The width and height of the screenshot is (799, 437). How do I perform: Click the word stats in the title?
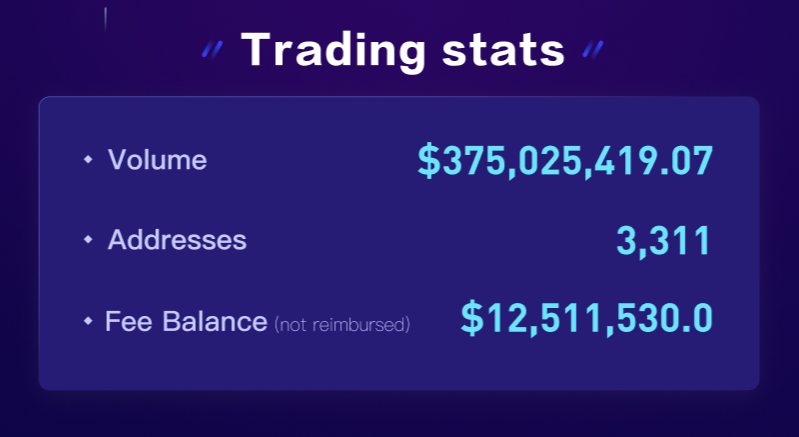(x=503, y=51)
